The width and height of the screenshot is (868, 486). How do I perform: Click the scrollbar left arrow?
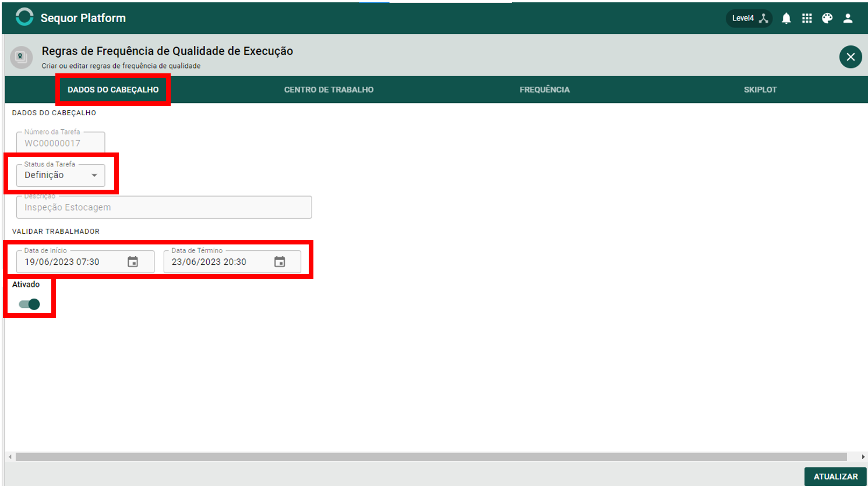pyautogui.click(x=10, y=457)
